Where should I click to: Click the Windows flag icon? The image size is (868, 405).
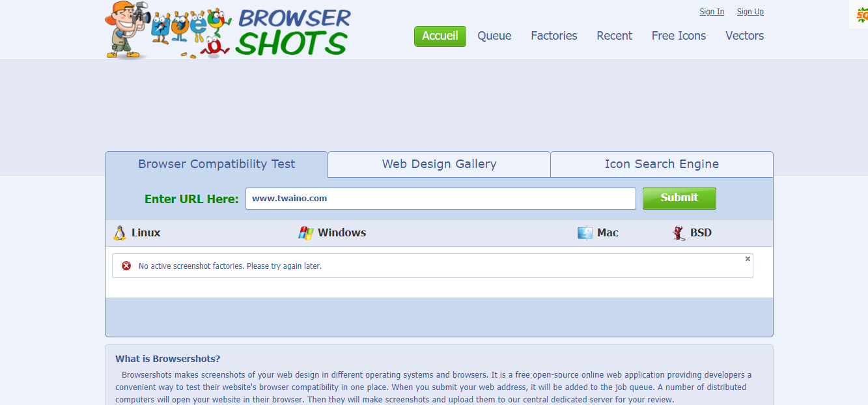click(x=306, y=233)
